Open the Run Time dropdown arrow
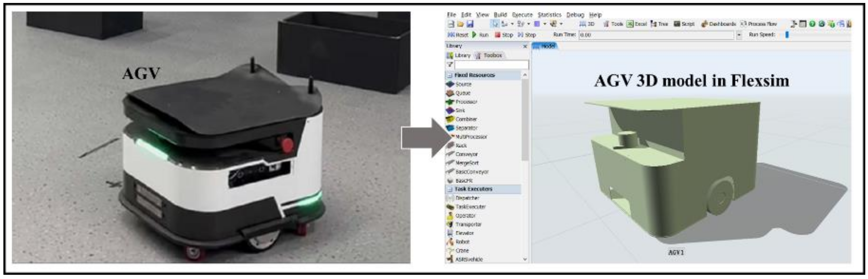The image size is (868, 279). click(739, 35)
